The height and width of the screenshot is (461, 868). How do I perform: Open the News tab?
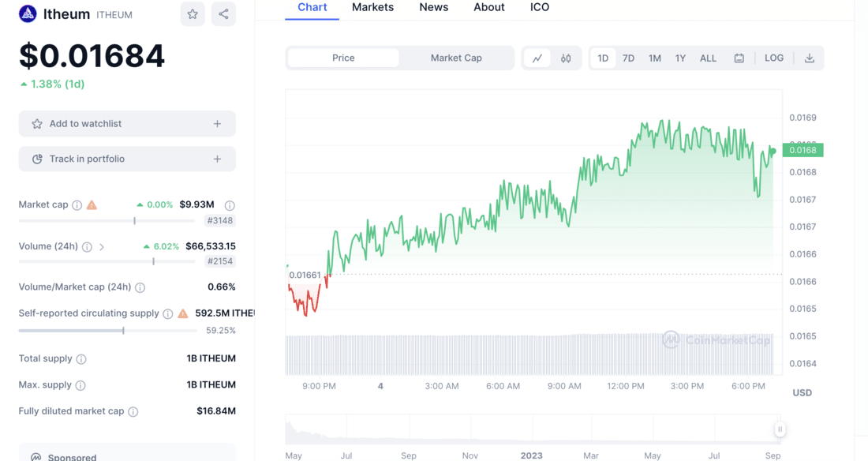(433, 8)
